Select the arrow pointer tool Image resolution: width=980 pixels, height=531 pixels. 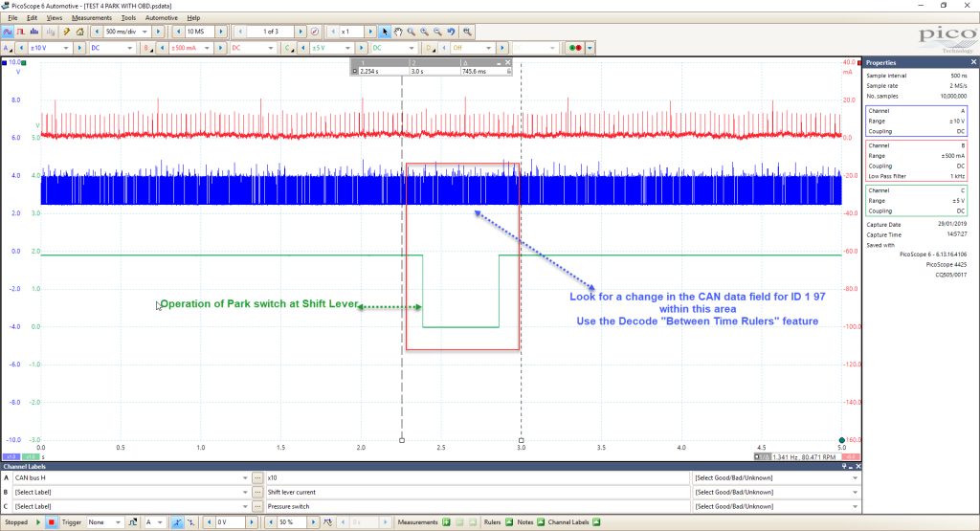point(385,32)
